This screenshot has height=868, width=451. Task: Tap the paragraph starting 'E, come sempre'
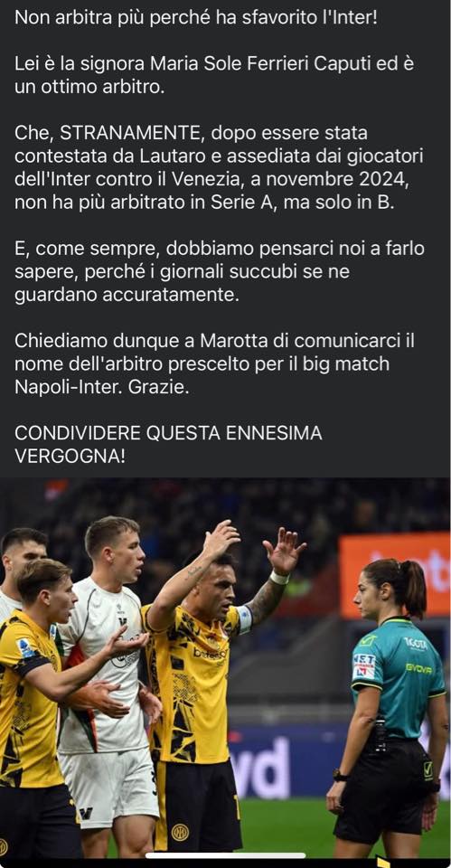[x=219, y=271]
